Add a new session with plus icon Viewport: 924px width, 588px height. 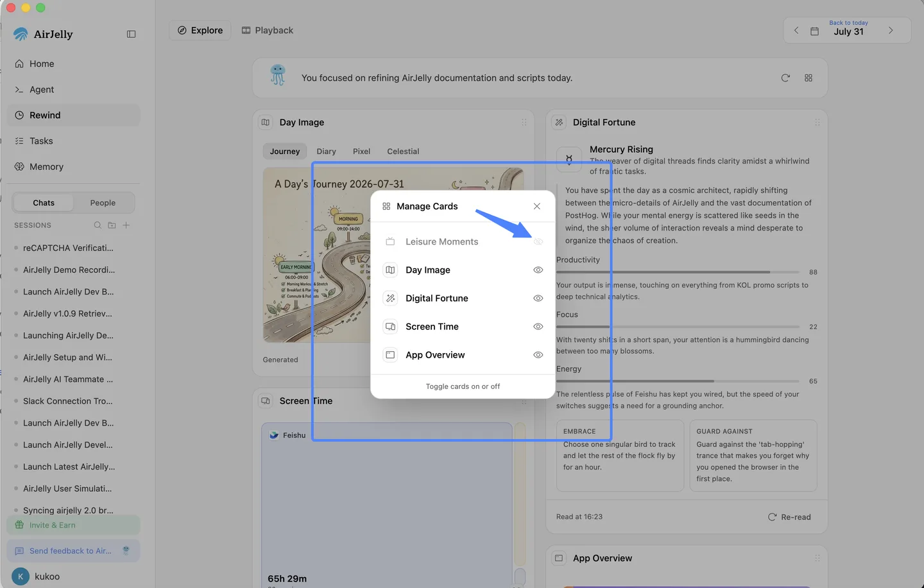point(126,225)
